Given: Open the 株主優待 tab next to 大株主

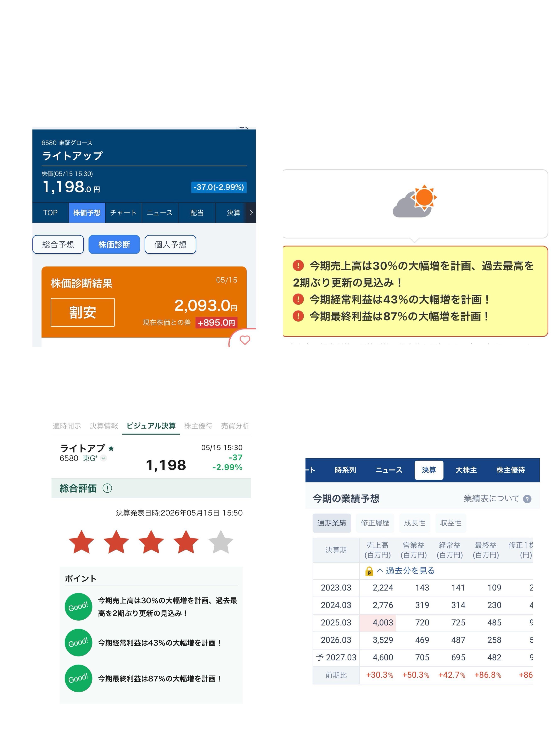Looking at the screenshot, I should (x=511, y=470).
